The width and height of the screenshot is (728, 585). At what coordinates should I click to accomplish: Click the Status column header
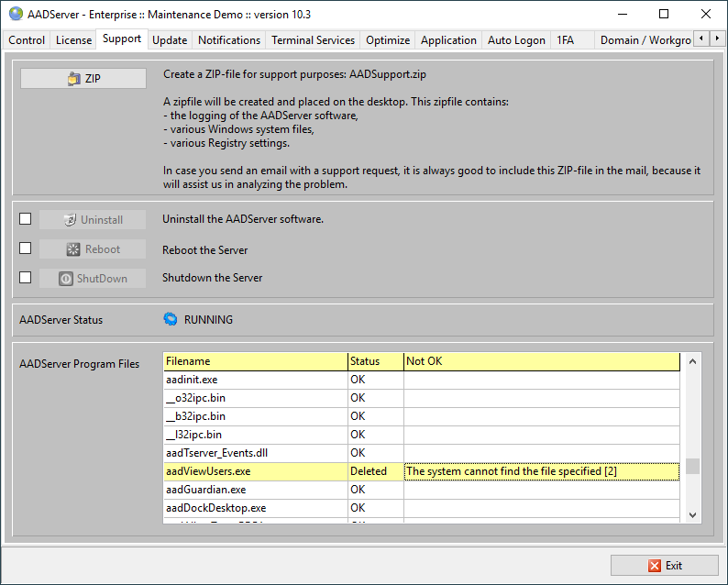click(x=375, y=361)
